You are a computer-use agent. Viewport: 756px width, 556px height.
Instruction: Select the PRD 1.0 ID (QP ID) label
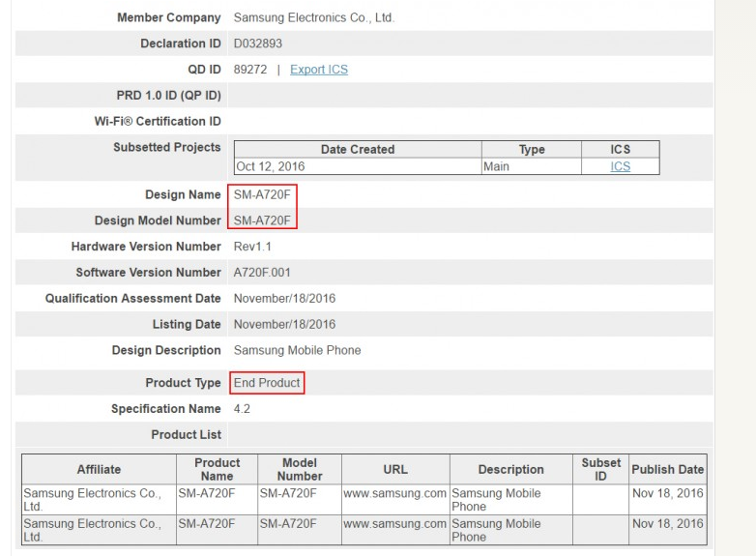(x=169, y=96)
